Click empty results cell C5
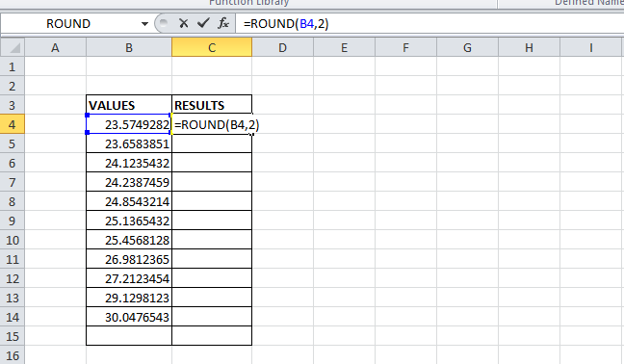This screenshot has width=624, height=364. (x=212, y=143)
